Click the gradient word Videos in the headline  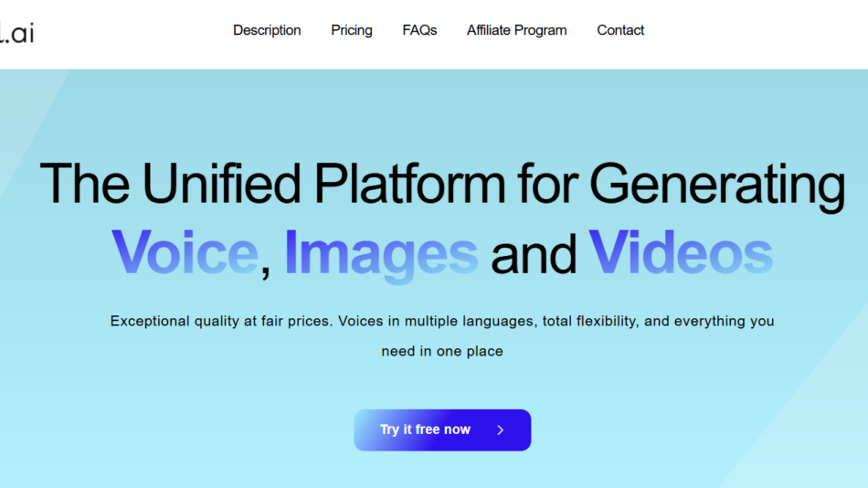(680, 251)
